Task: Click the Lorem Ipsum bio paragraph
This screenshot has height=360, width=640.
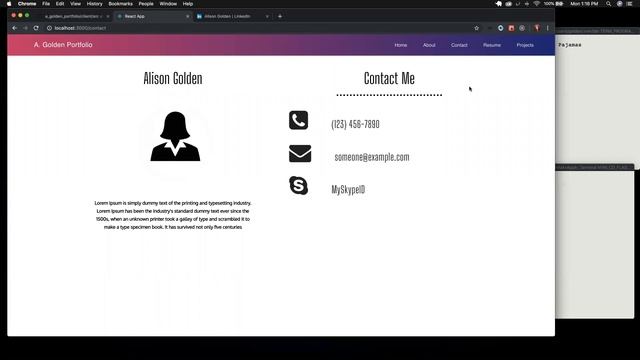Action: [173, 215]
